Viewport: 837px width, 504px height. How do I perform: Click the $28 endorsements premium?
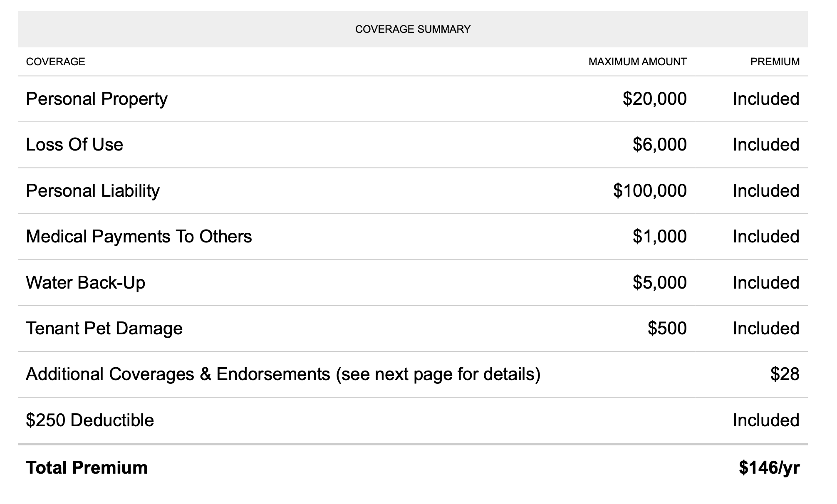click(785, 374)
